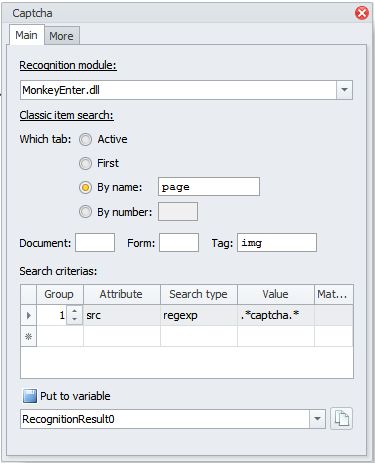Close the Captcha dialog
375x463 pixels.
(362, 13)
